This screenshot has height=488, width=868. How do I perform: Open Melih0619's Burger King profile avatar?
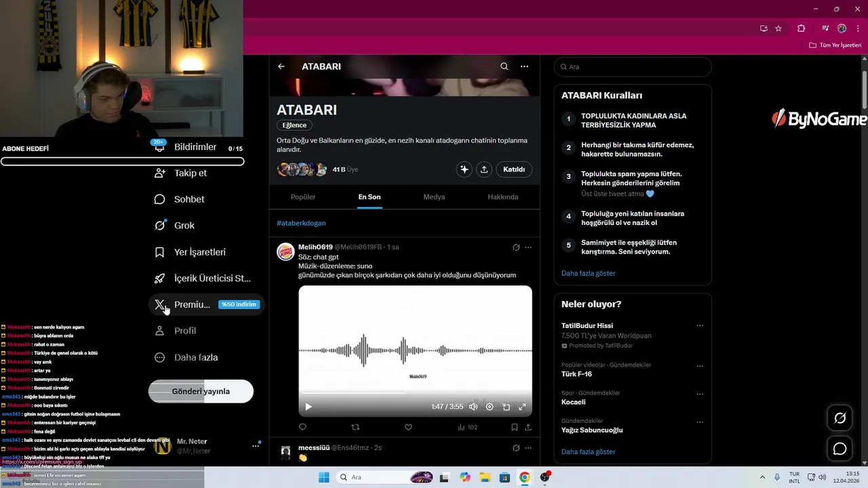point(285,251)
